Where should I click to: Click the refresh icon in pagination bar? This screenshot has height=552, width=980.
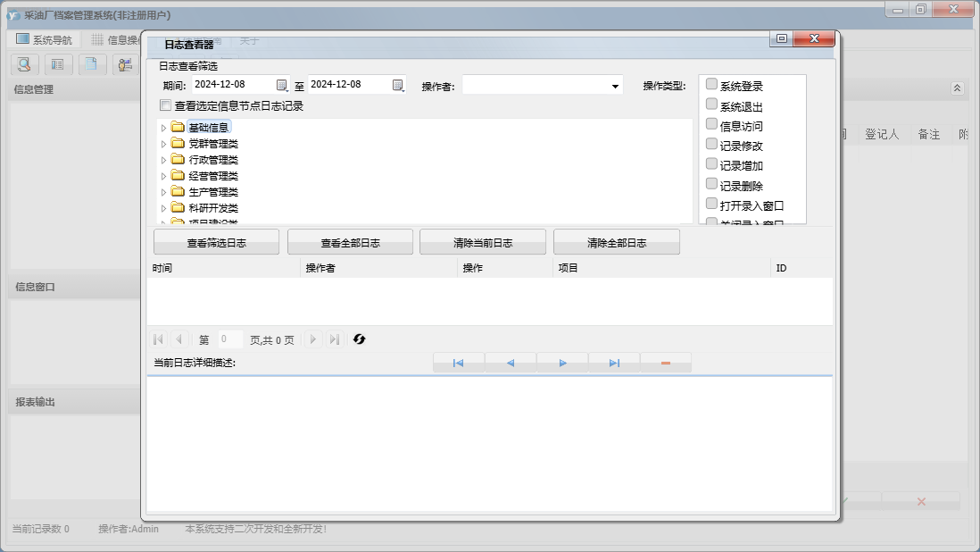click(359, 339)
